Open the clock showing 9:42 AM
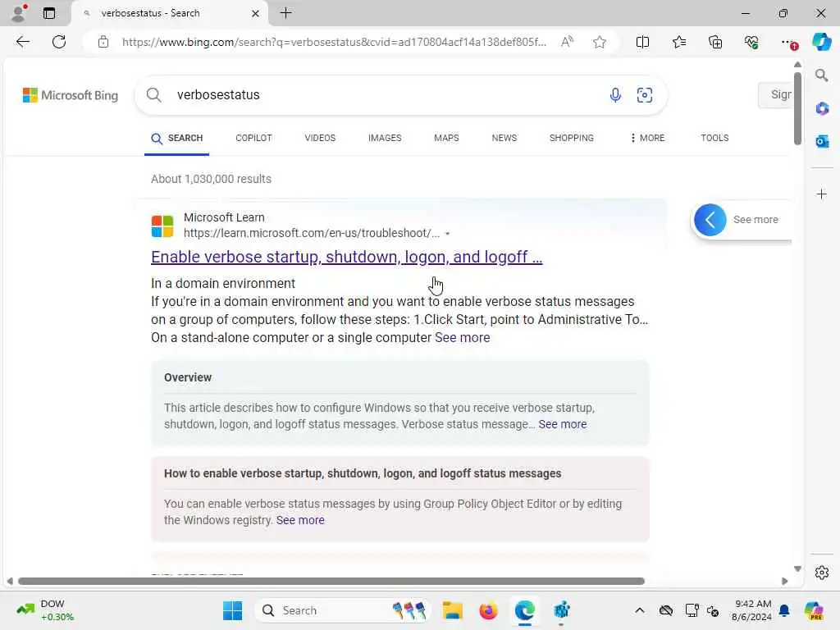The width and height of the screenshot is (840, 630). click(752, 610)
